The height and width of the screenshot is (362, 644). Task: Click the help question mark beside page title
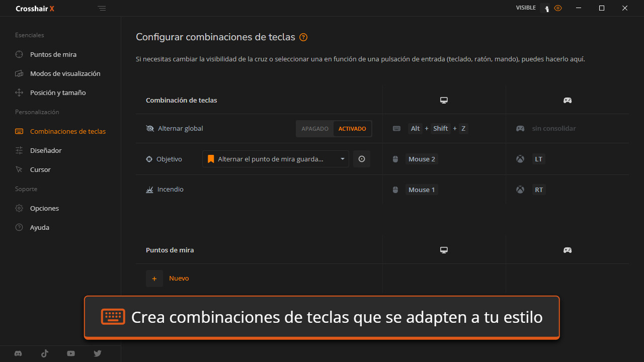pyautogui.click(x=303, y=37)
